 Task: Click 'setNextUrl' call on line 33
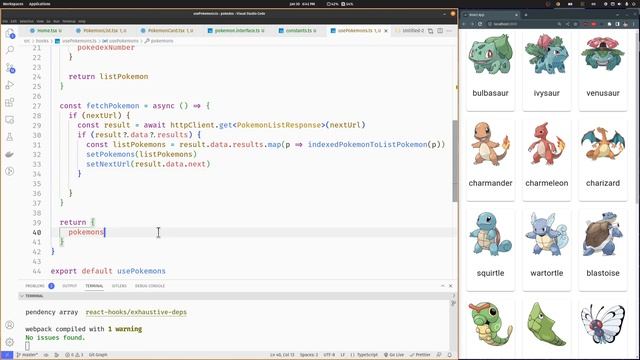(108, 164)
